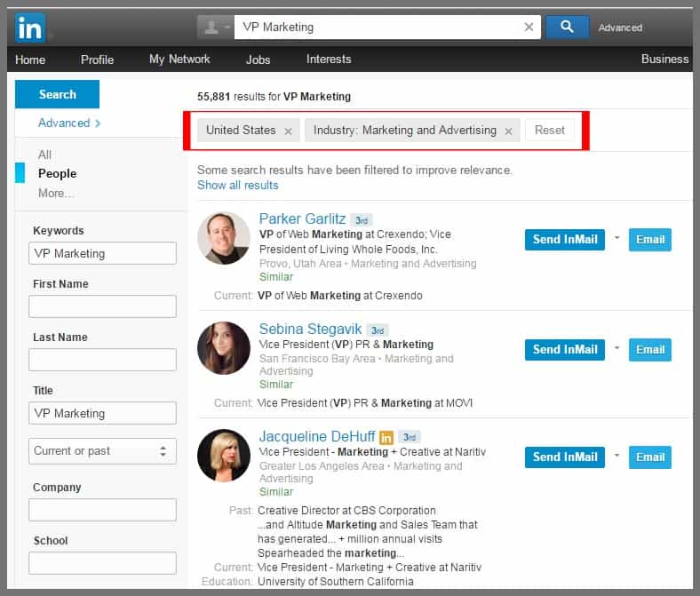Screen dimensions: 700x596
Task: Click the First Name input field
Action: pos(102,306)
